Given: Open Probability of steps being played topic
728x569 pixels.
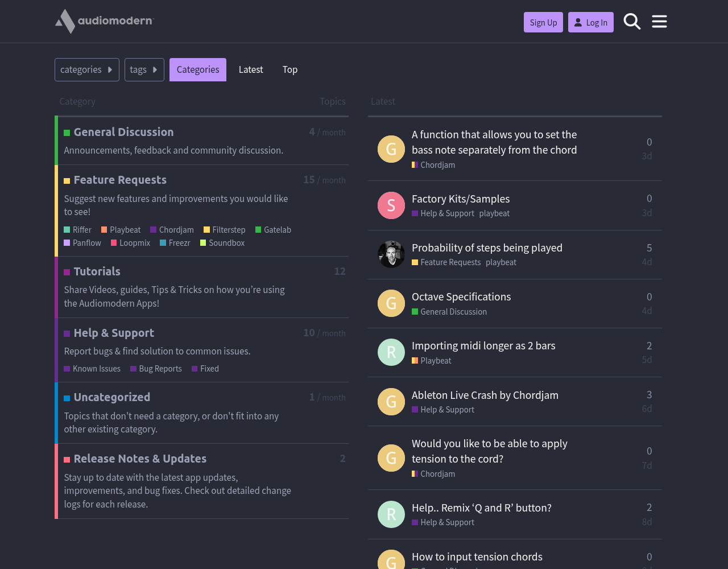Looking at the screenshot, I should click(x=487, y=248).
